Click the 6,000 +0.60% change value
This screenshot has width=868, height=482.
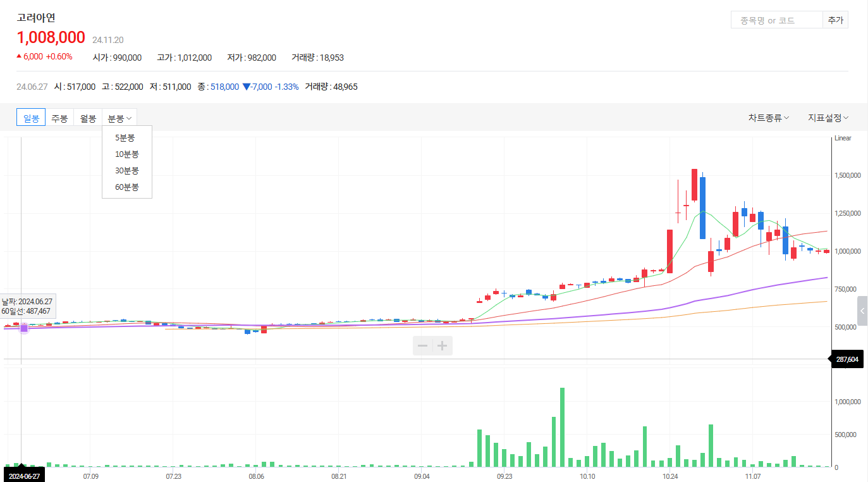click(x=44, y=56)
